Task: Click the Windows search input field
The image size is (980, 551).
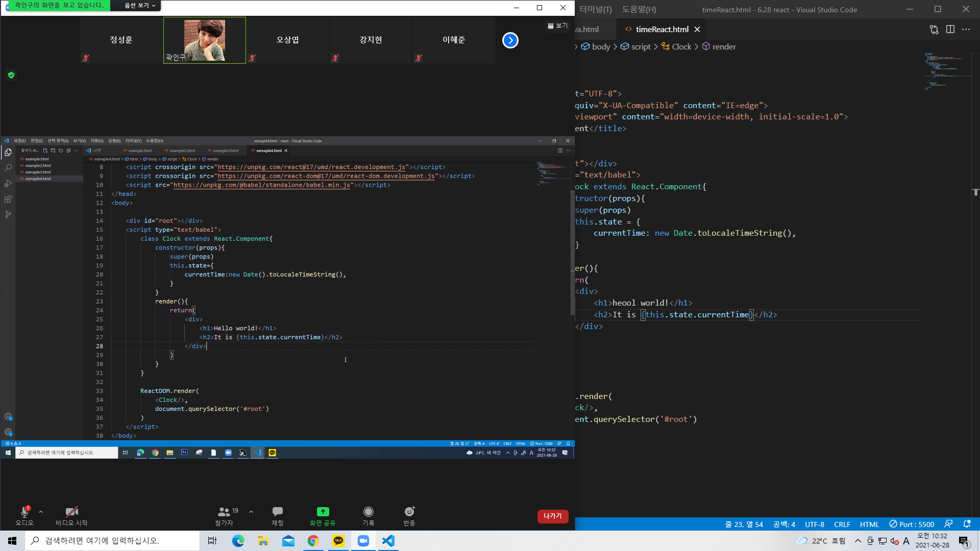Action: click(x=112, y=541)
